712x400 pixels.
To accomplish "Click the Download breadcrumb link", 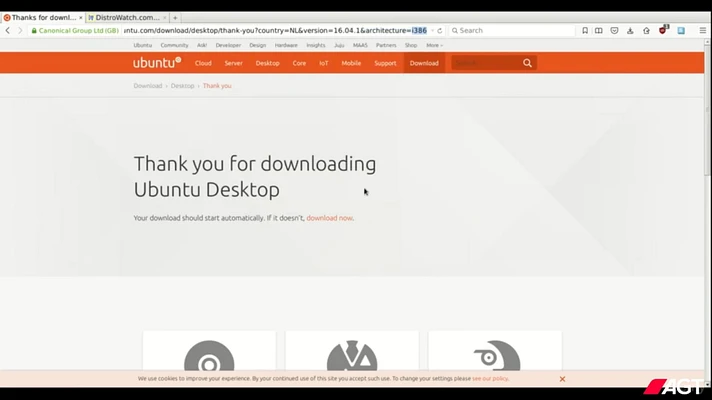I will [148, 86].
